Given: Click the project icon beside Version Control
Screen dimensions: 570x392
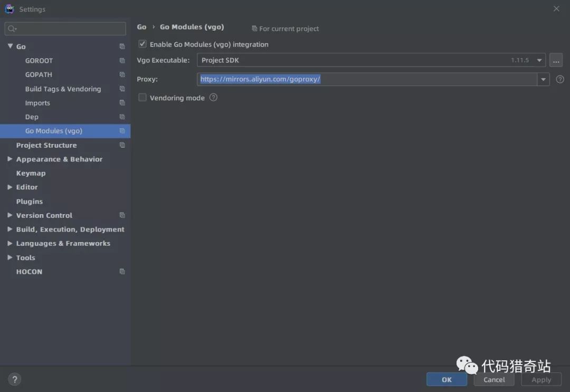Looking at the screenshot, I should click(122, 215).
